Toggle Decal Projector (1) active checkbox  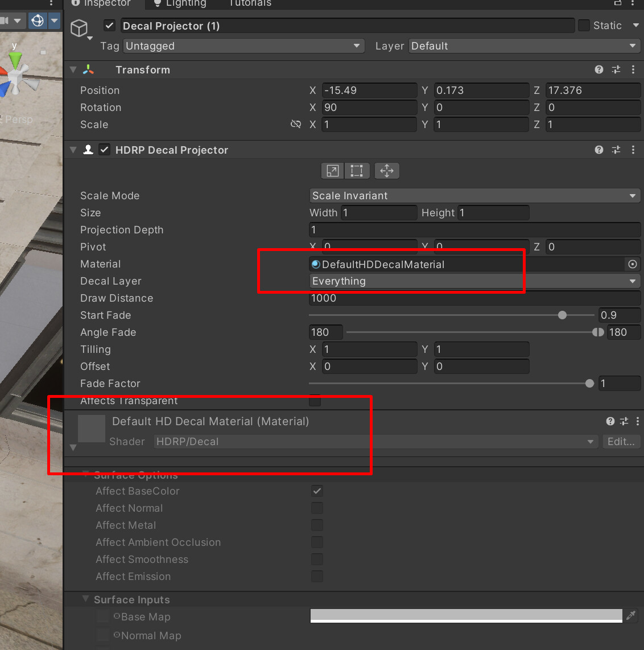pyautogui.click(x=109, y=26)
